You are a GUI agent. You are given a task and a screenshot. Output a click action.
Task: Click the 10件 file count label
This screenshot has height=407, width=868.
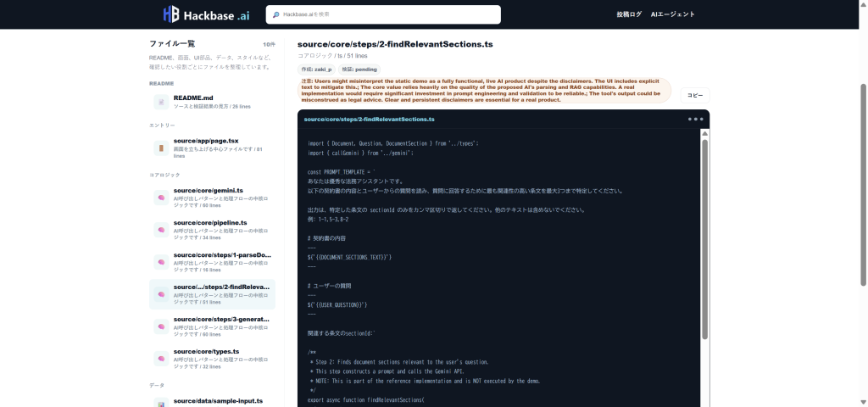point(269,44)
